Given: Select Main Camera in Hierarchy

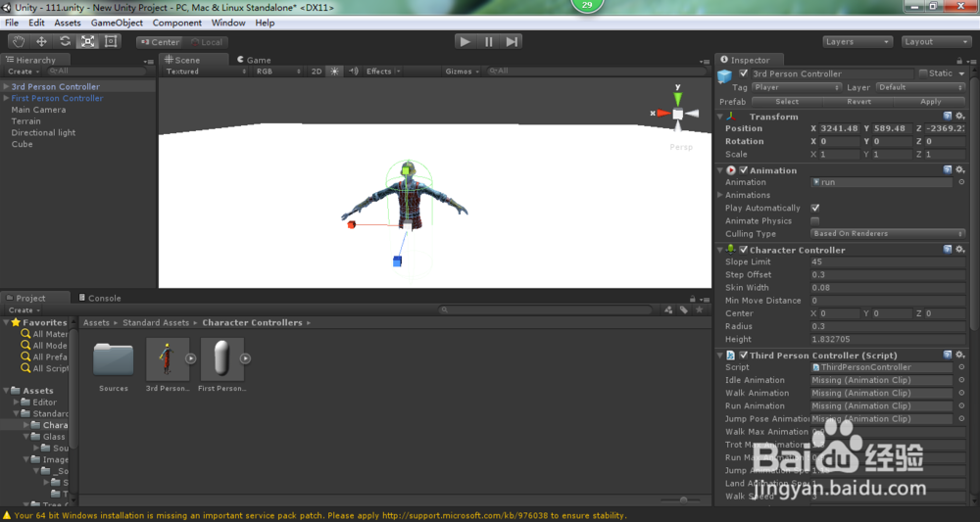Looking at the screenshot, I should pos(38,110).
